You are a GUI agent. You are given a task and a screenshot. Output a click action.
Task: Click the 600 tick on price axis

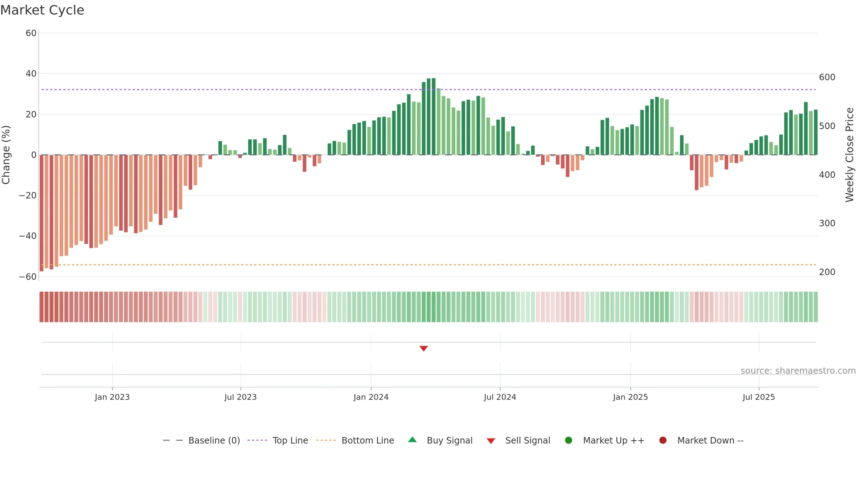coord(827,77)
